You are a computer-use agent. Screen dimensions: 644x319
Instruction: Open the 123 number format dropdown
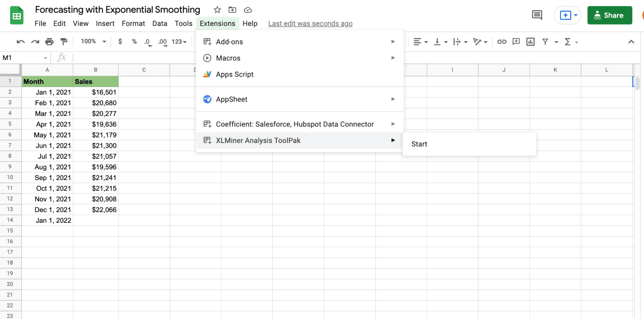tap(179, 42)
